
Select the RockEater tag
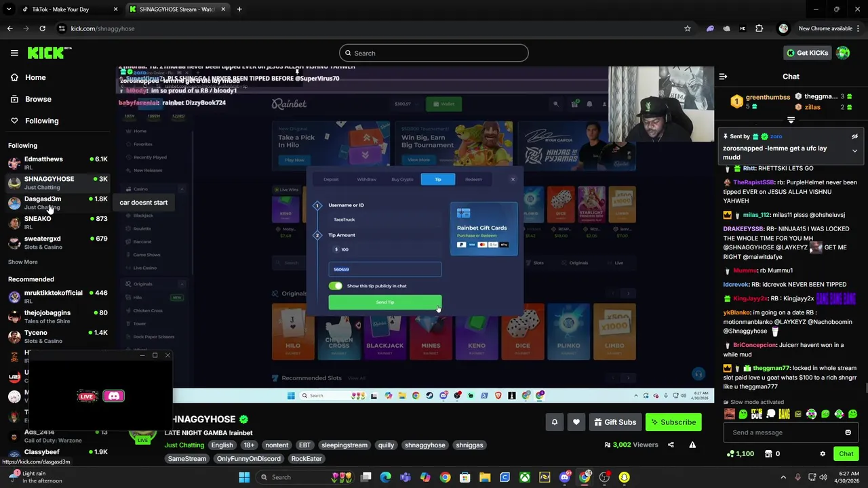(x=307, y=459)
